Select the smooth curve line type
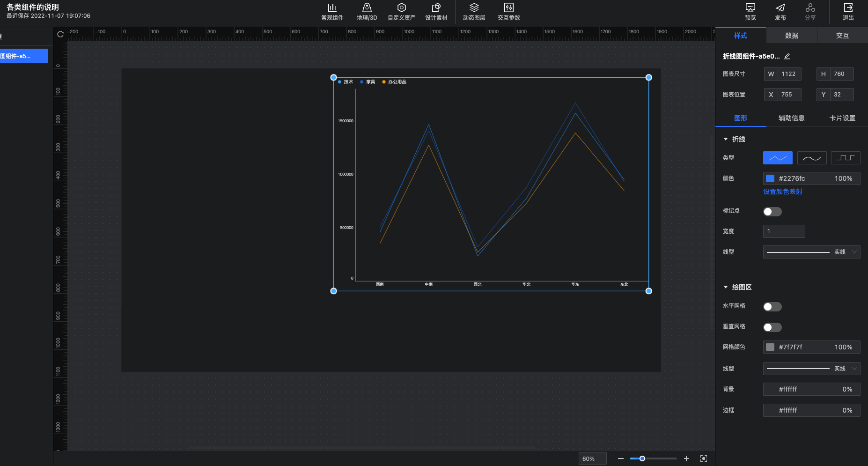 pyautogui.click(x=812, y=158)
